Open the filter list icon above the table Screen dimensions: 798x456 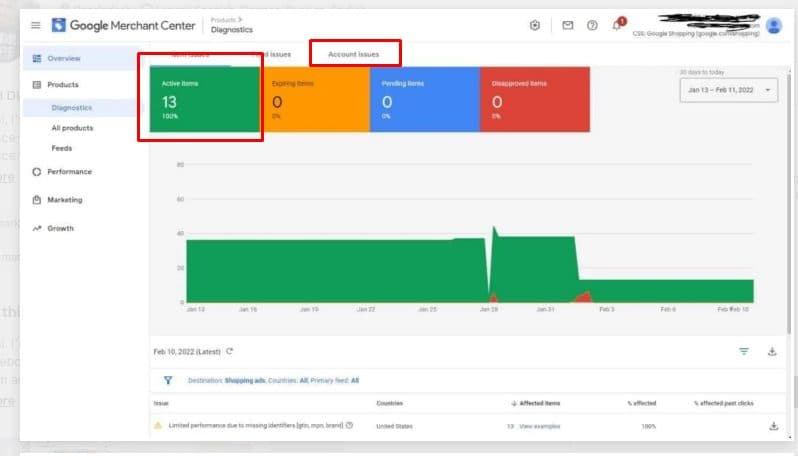pos(744,351)
